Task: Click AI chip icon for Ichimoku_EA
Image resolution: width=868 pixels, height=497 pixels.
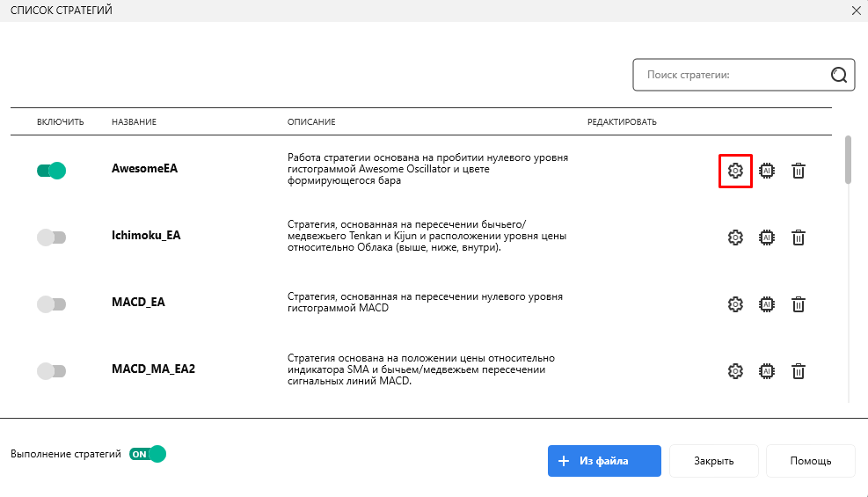Action: click(x=767, y=238)
